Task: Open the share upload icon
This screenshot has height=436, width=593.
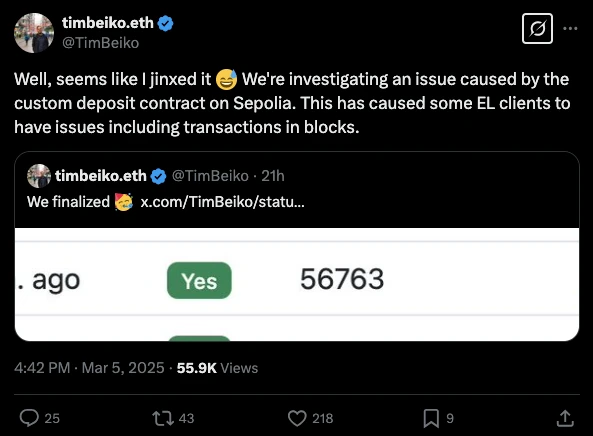Action: 565,418
